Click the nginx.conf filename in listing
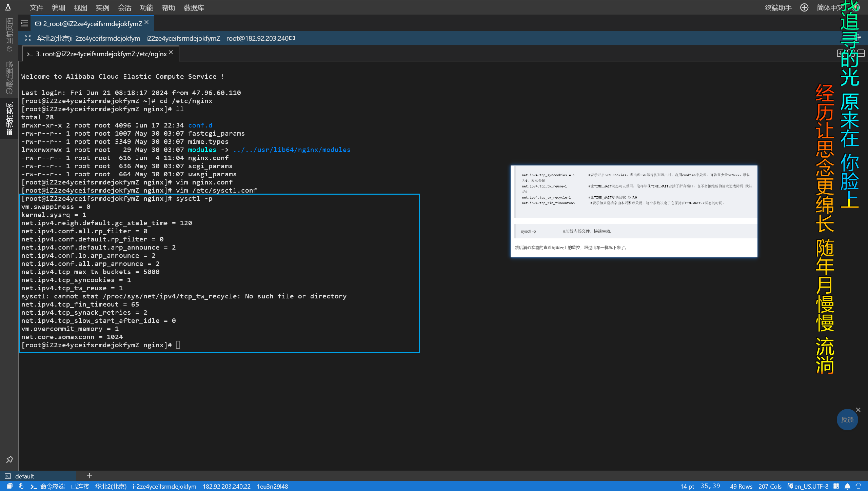Image resolution: width=868 pixels, height=491 pixels. pyautogui.click(x=208, y=158)
